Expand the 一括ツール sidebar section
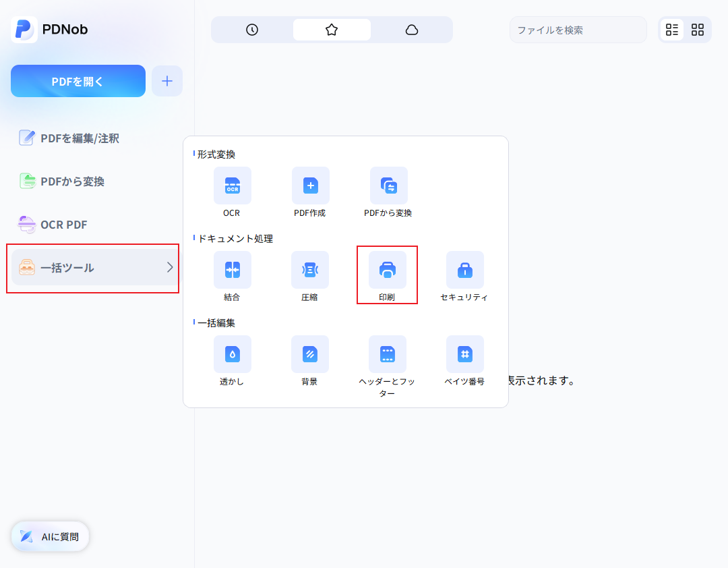Image resolution: width=728 pixels, height=568 pixels. 92,268
